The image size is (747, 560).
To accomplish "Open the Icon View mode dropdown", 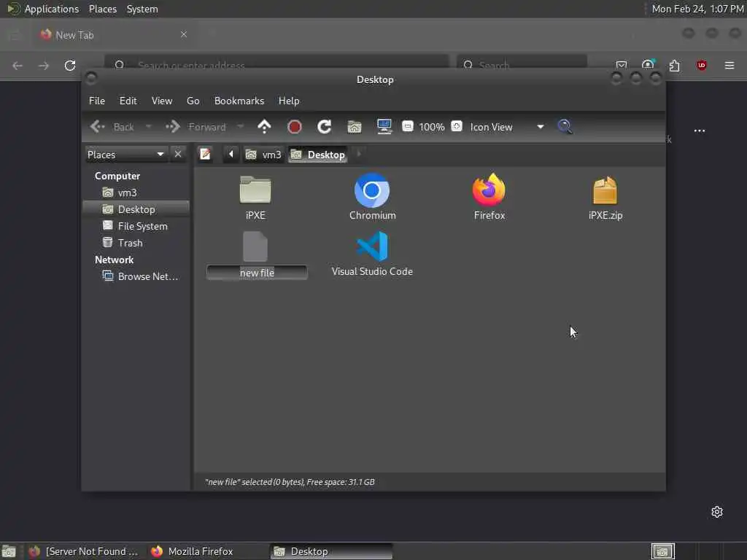I will (507, 127).
